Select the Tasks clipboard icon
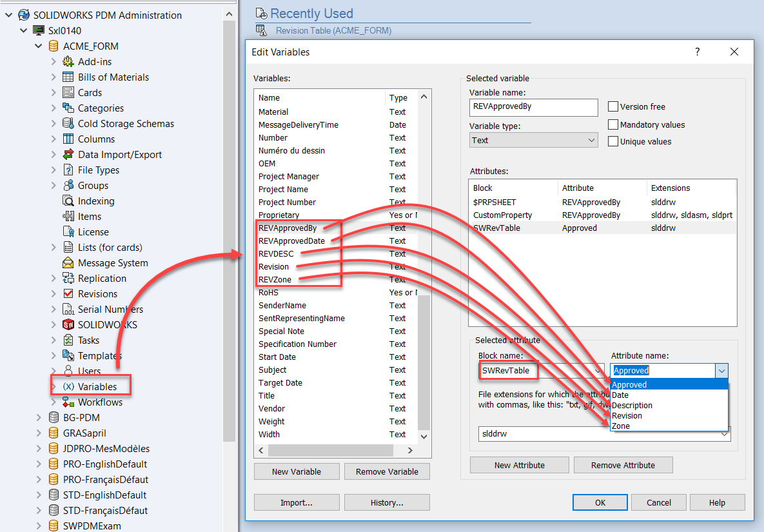The image size is (764, 532). coord(68,340)
